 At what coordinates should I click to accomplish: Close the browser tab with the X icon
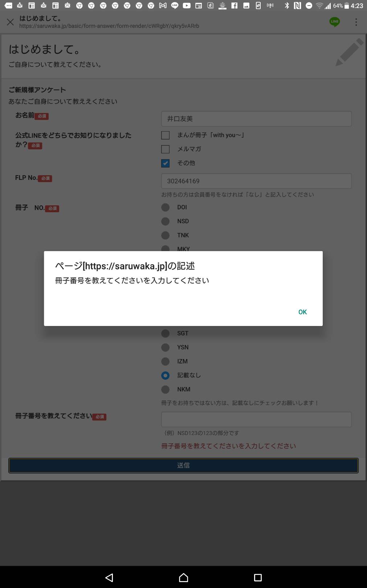pyautogui.click(x=11, y=22)
